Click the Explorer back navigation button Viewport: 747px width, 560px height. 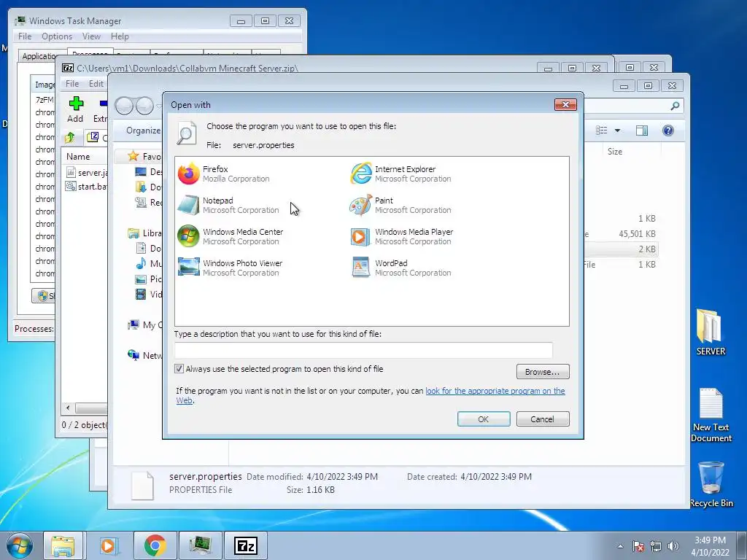click(x=124, y=106)
